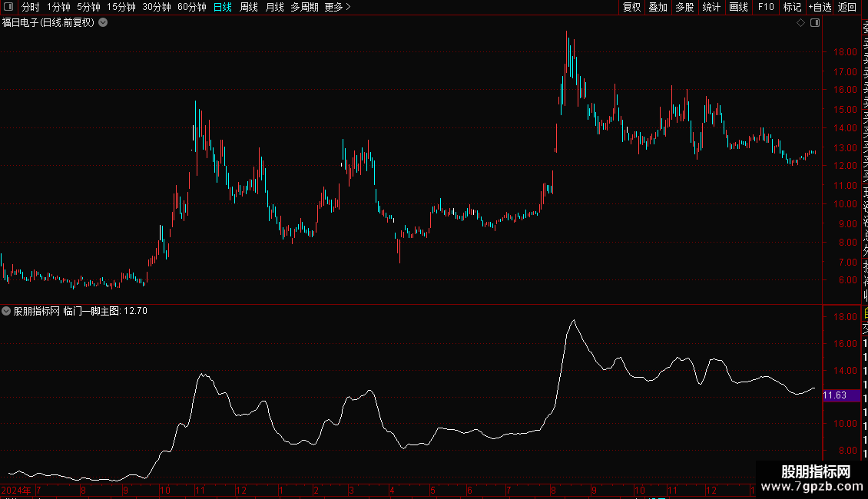
Task: Click the 标记 mark button
Action: coord(792,7)
